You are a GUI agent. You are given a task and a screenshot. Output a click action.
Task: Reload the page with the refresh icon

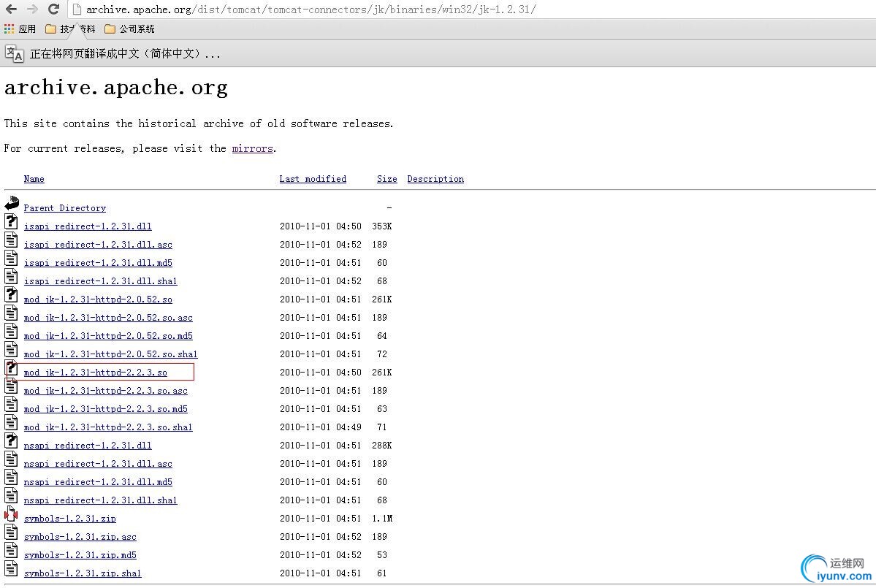tap(53, 9)
